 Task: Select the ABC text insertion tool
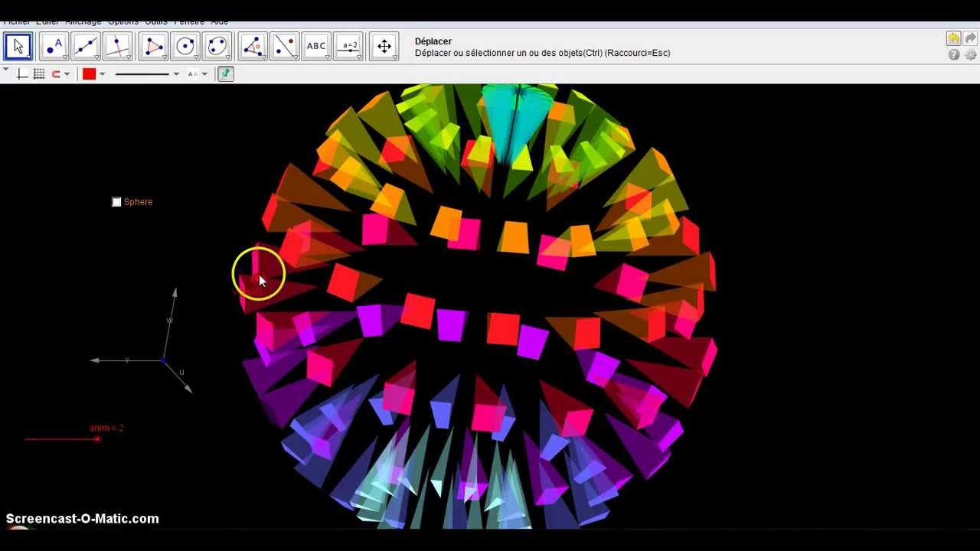317,47
